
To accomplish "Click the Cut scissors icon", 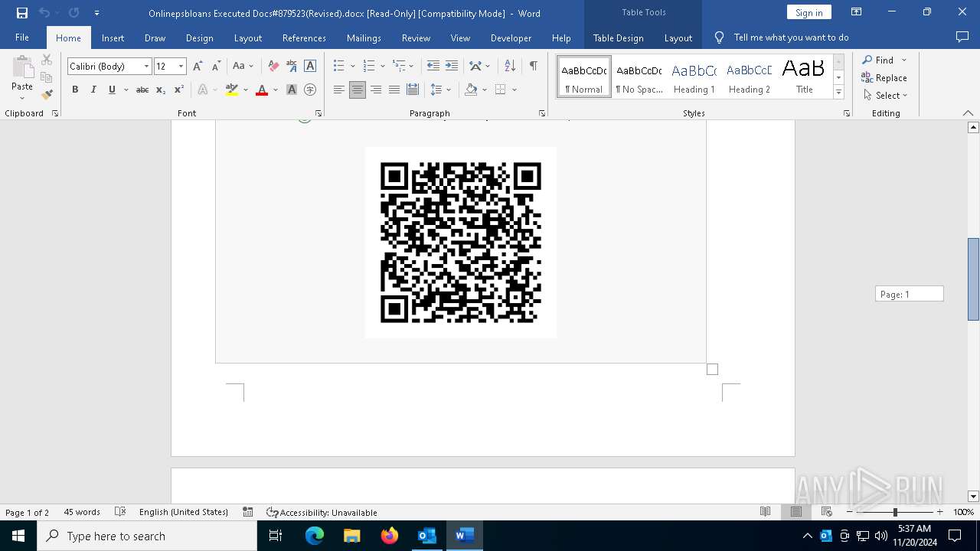I will coord(47,60).
